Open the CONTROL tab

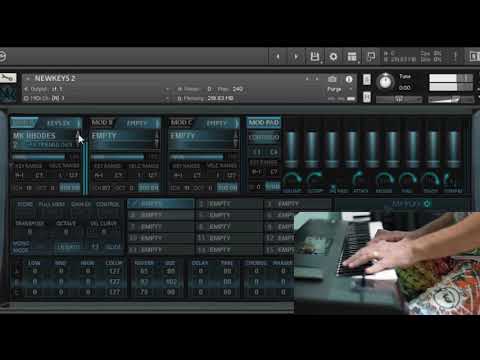pyautogui.click(x=108, y=204)
